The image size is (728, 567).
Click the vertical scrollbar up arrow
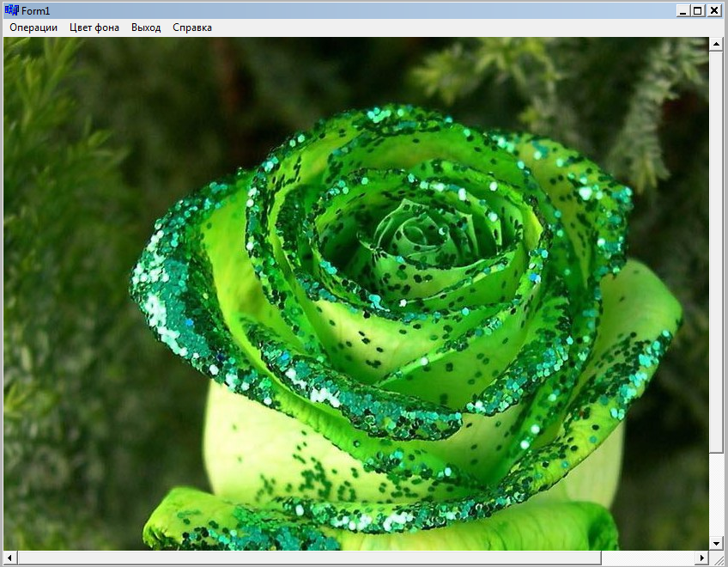click(x=716, y=44)
